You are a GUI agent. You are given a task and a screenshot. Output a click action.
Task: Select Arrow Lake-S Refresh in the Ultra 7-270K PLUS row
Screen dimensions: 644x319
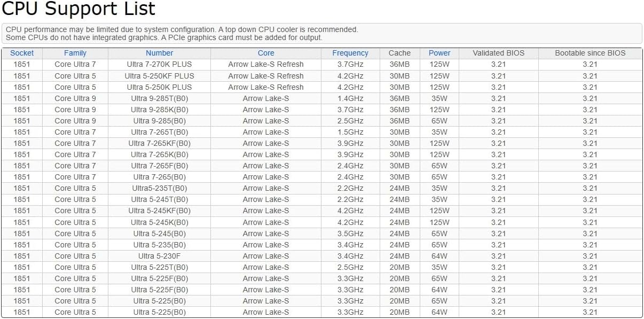coord(266,64)
